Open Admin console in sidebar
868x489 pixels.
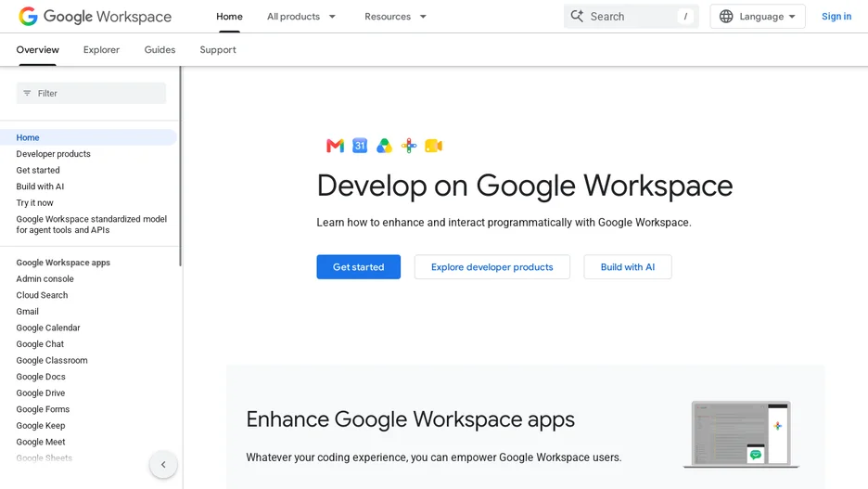(45, 279)
